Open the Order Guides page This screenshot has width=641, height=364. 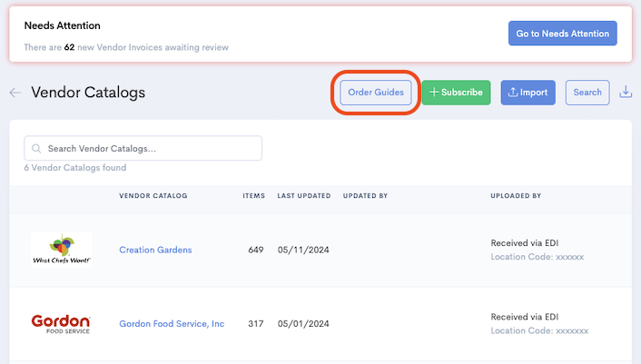click(376, 93)
